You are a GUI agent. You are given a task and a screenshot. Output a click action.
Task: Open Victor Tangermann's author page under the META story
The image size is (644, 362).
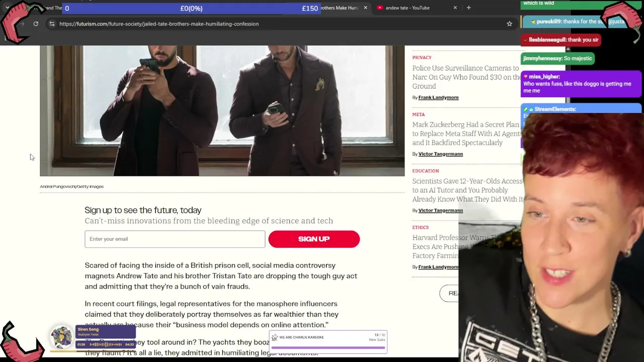pos(440,154)
